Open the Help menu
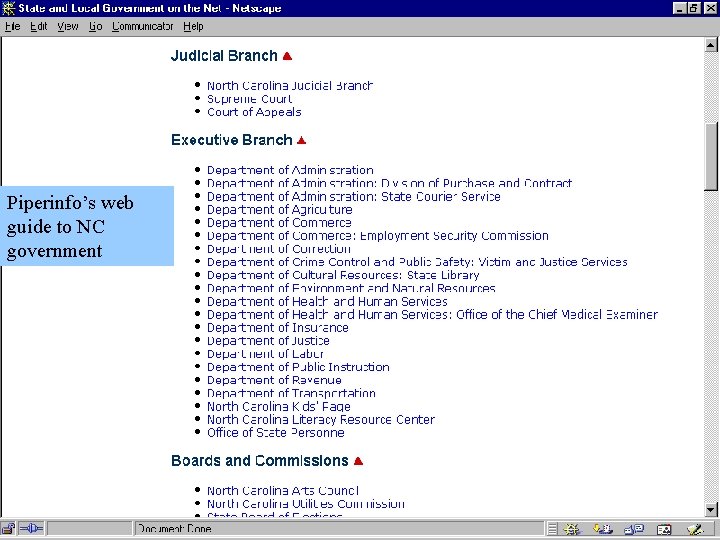Screen dimensions: 720x540 pos(193,27)
